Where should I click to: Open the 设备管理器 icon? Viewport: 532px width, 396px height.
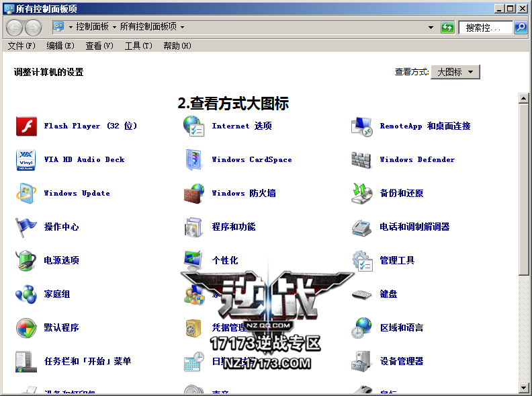coord(361,361)
